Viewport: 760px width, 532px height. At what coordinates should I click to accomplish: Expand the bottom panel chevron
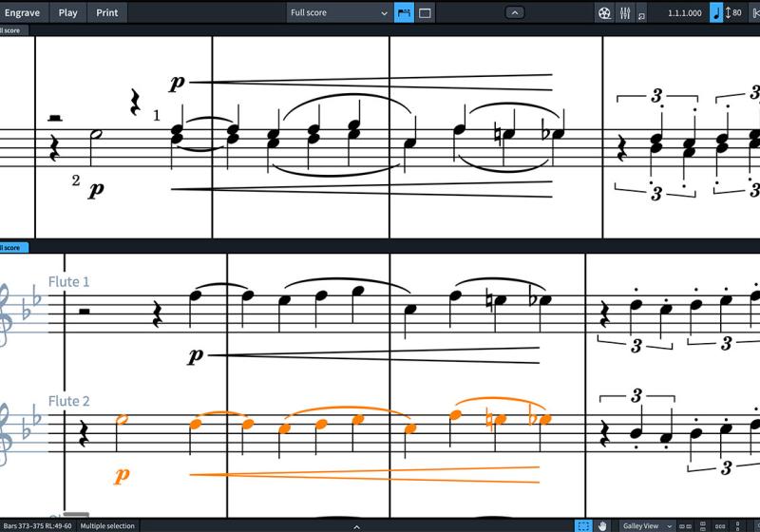[x=356, y=525]
